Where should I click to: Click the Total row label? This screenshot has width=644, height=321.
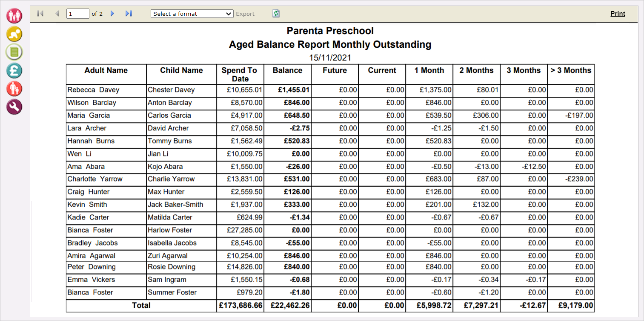[x=141, y=305]
